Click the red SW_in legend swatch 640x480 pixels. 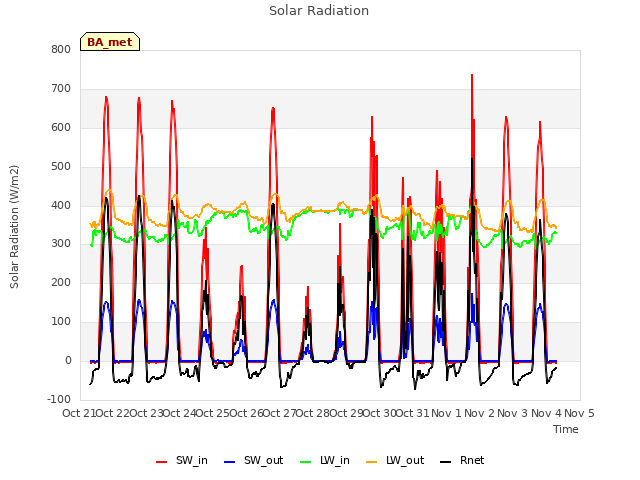coord(162,462)
